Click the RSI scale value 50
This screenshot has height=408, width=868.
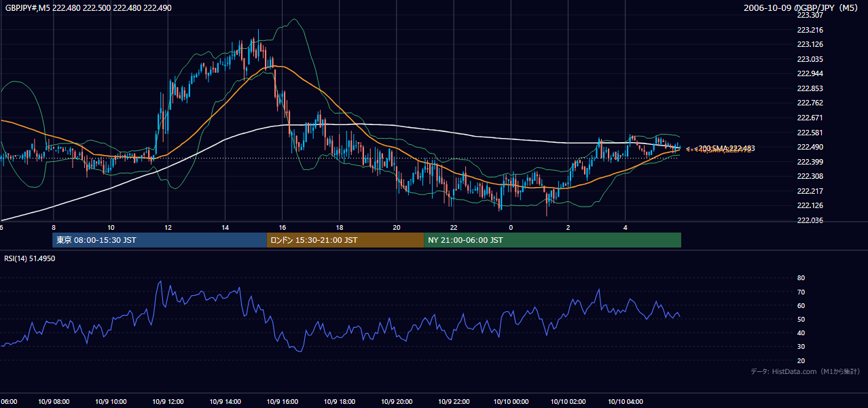801,319
